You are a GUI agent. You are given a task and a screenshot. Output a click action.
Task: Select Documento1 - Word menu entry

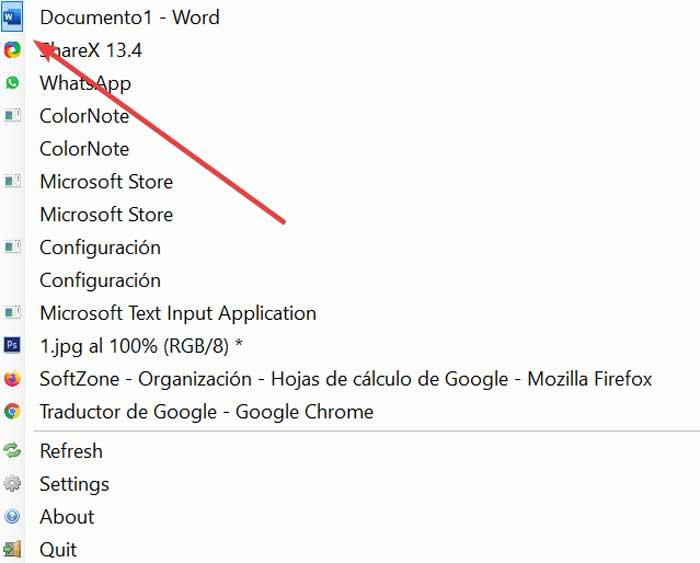coord(129,17)
